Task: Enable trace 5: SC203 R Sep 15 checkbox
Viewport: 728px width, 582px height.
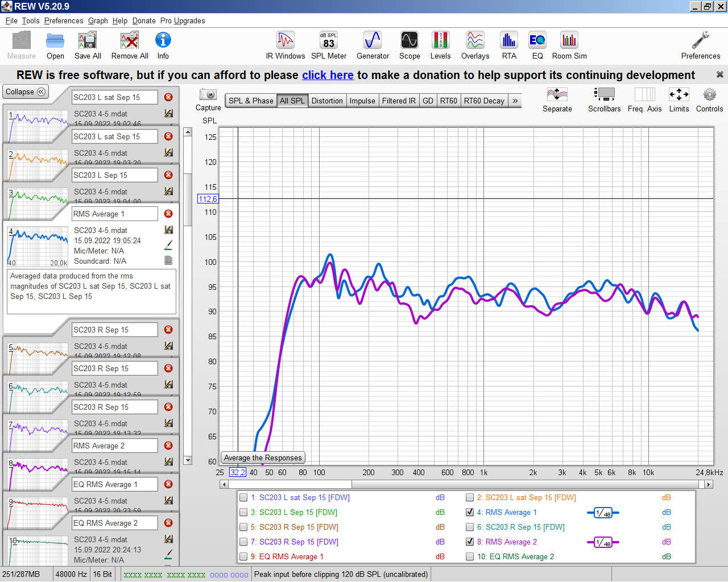Action: [x=243, y=527]
